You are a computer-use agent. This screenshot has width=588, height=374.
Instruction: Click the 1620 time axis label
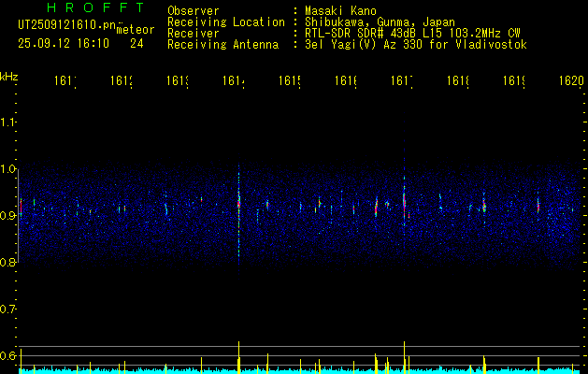click(x=571, y=80)
